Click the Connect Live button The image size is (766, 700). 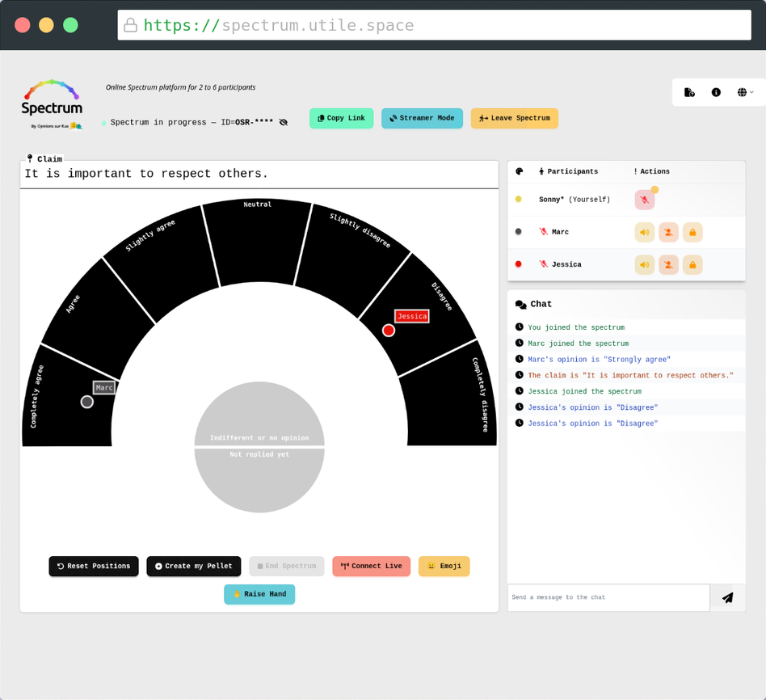click(371, 566)
